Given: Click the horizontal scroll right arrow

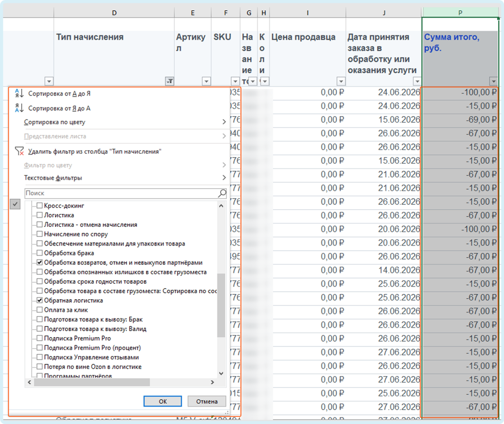Looking at the screenshot, I should (x=212, y=382).
